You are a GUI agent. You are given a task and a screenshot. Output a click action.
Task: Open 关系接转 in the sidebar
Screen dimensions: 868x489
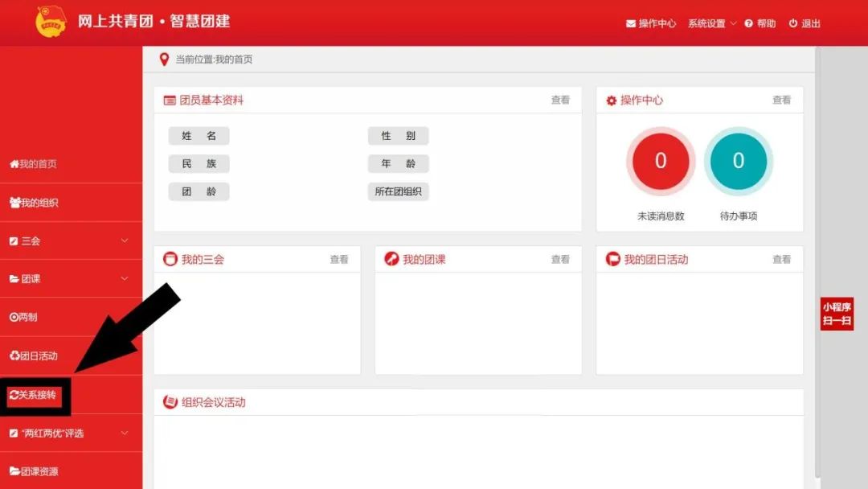[33, 395]
